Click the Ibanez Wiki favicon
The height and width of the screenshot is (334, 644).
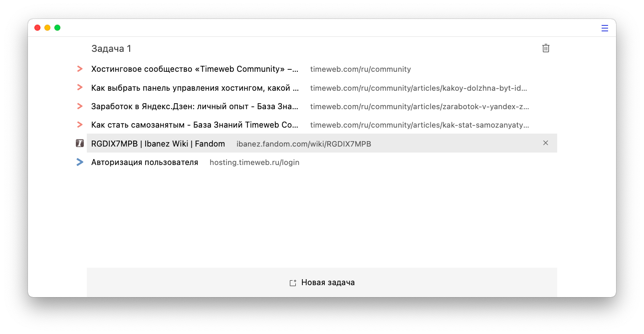point(80,144)
